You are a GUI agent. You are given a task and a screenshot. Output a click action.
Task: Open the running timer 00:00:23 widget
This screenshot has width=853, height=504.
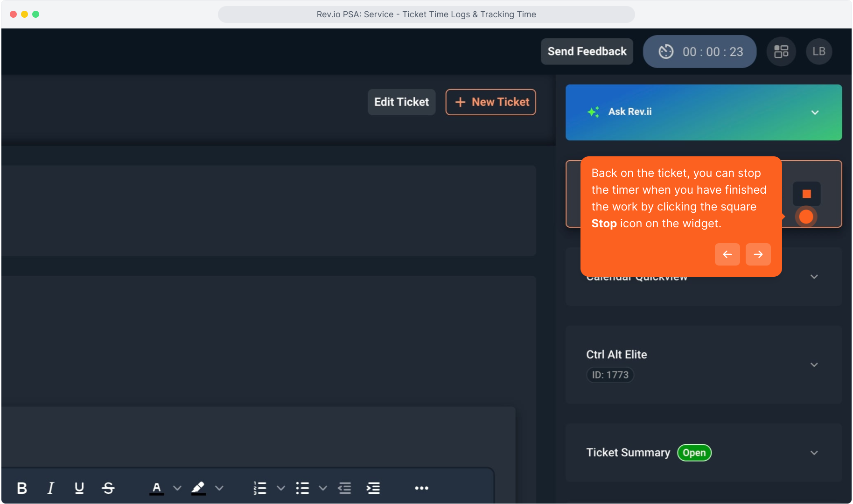point(699,51)
